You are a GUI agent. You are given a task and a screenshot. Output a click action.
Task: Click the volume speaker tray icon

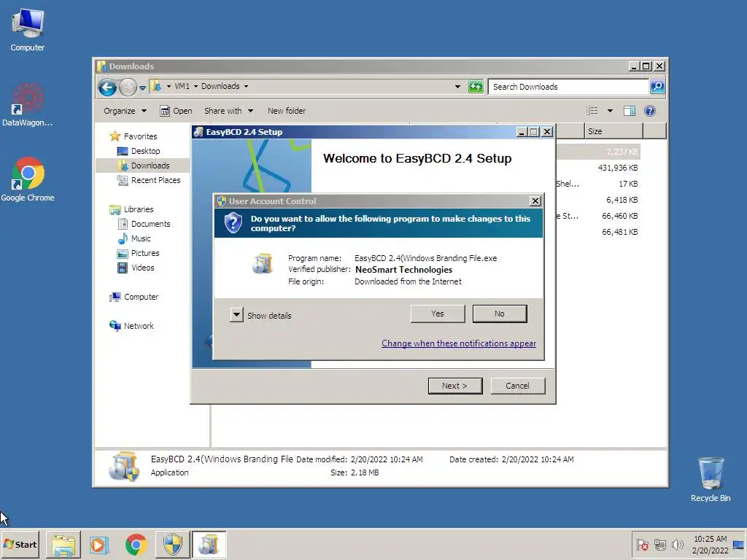click(677, 545)
